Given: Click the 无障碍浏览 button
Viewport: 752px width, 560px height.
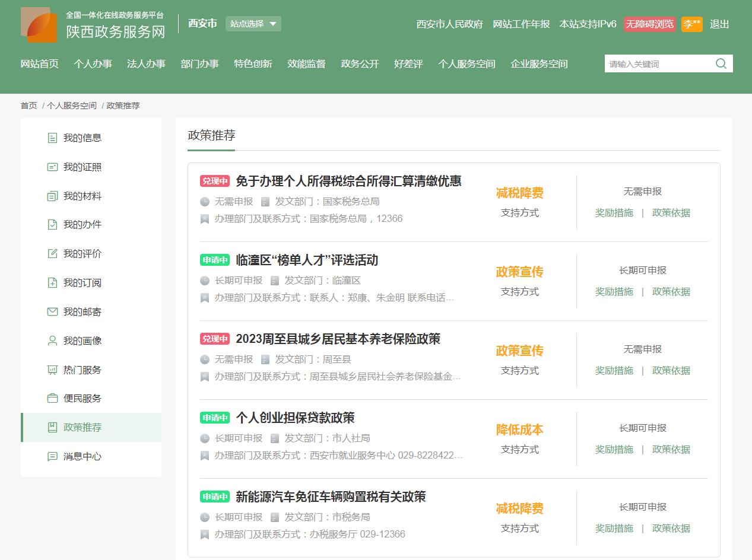Looking at the screenshot, I should pos(650,24).
